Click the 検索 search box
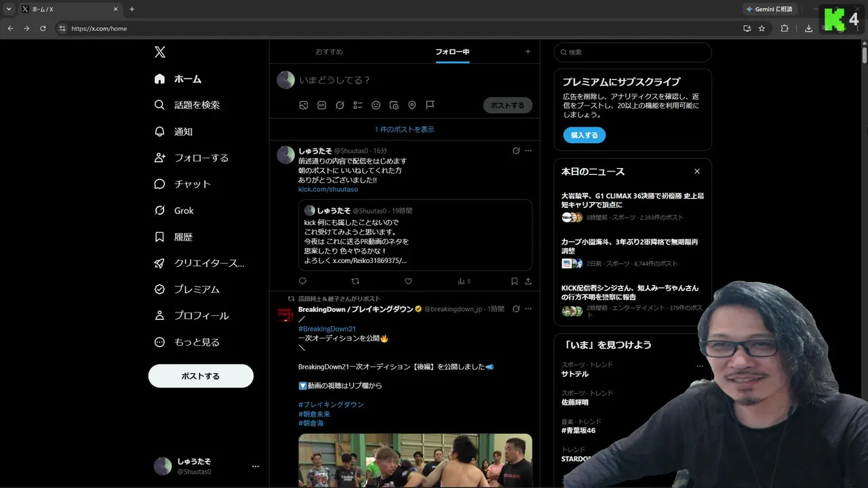This screenshot has width=868, height=488. coord(633,52)
